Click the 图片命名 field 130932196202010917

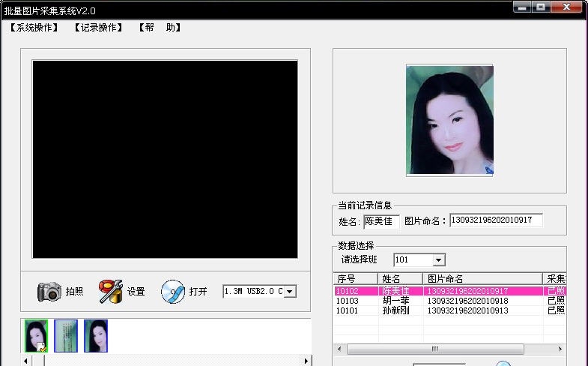pos(496,220)
